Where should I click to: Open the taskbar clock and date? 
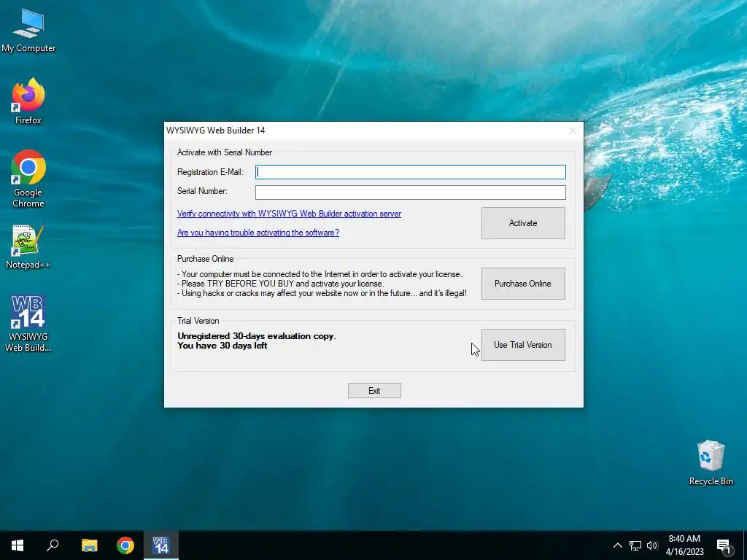point(684,545)
